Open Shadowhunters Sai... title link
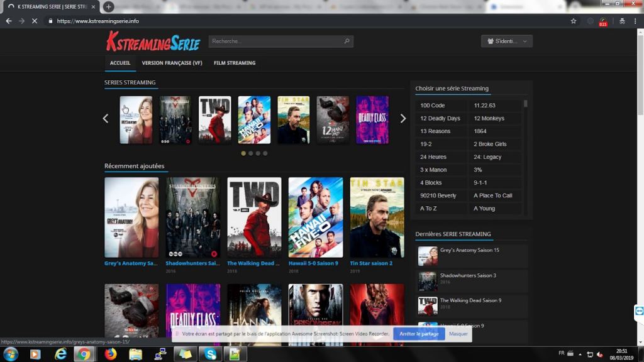The height and width of the screenshot is (362, 644). coord(192,263)
